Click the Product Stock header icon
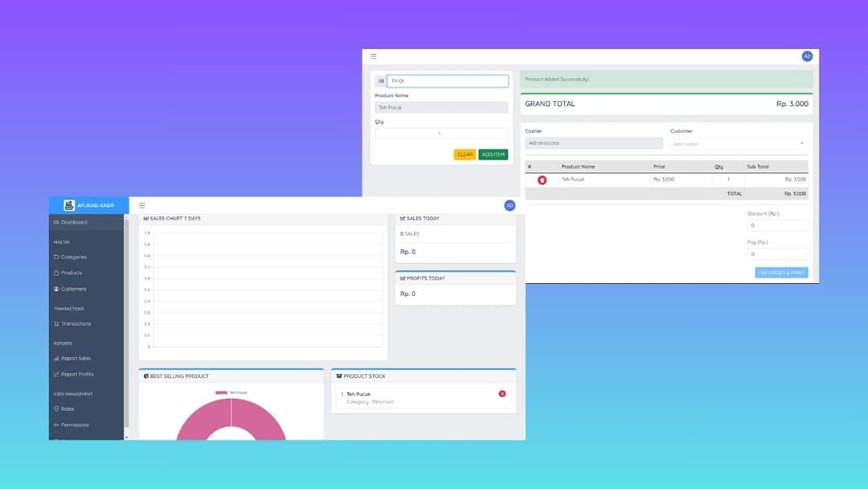The width and height of the screenshot is (868, 489). click(339, 376)
